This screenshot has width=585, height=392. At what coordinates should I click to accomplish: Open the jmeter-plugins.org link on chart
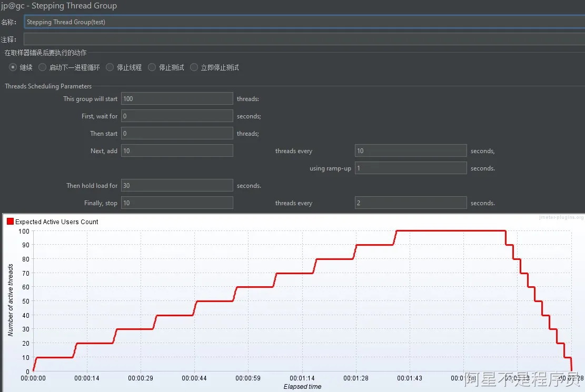coord(560,218)
